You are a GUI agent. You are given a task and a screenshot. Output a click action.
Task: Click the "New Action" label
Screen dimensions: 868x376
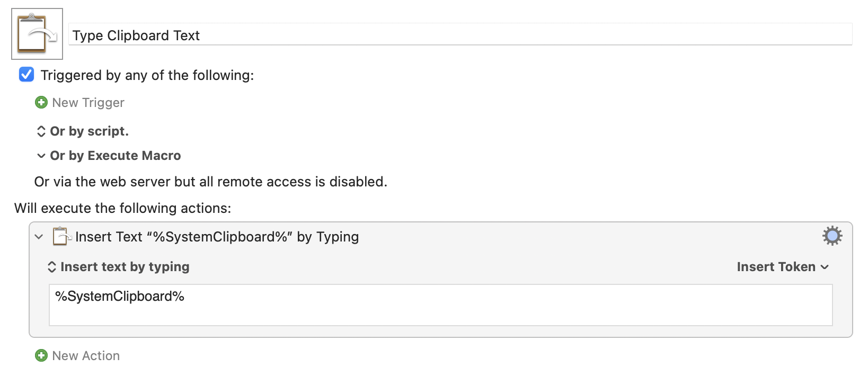pos(86,356)
